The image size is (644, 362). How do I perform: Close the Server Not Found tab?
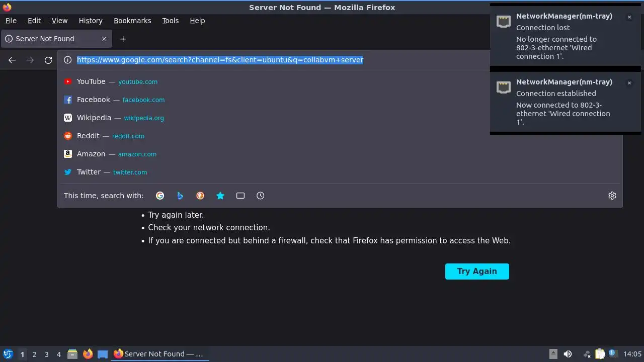[x=104, y=39]
